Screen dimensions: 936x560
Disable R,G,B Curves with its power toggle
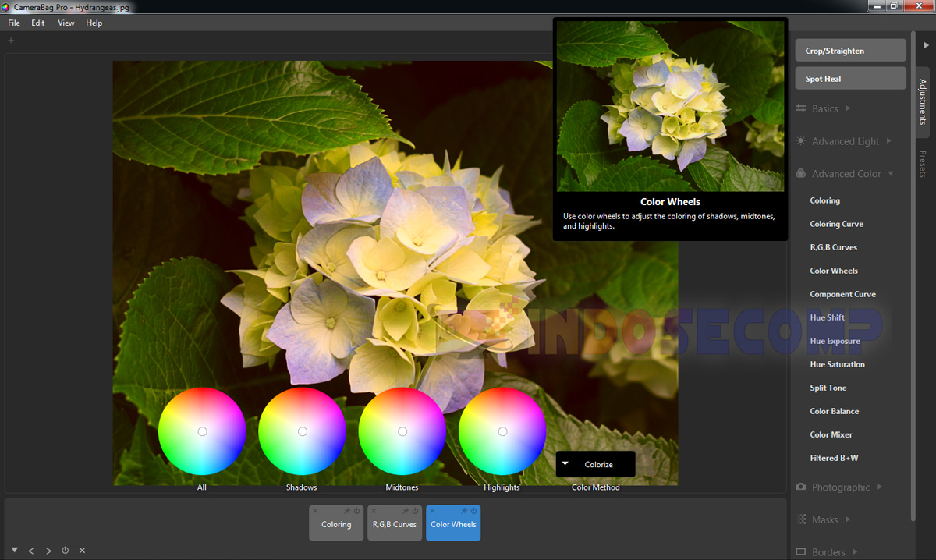point(414,510)
